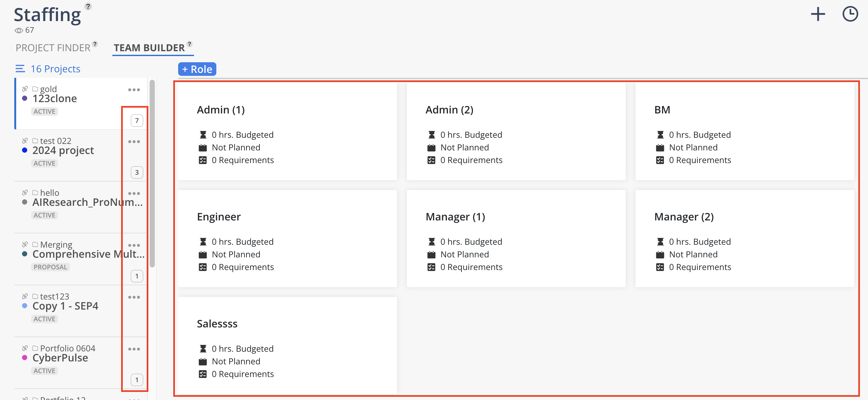Open the Salessss role card

[287, 345]
